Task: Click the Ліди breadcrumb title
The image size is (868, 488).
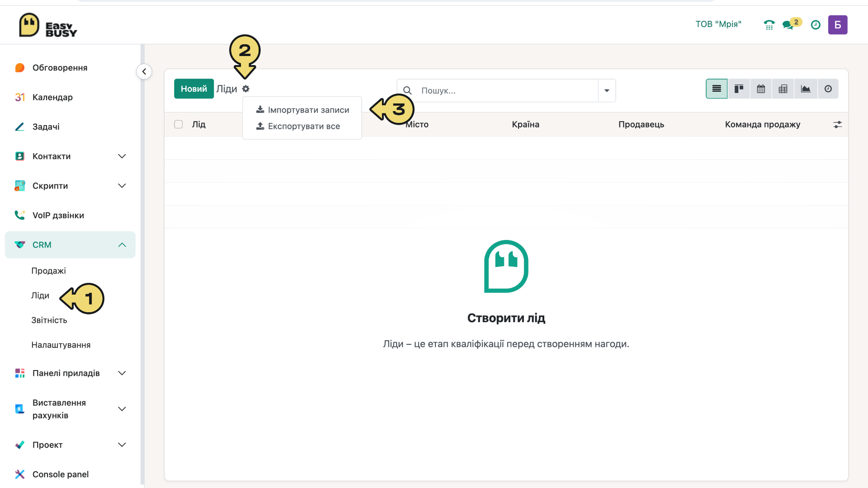Action: click(x=226, y=89)
